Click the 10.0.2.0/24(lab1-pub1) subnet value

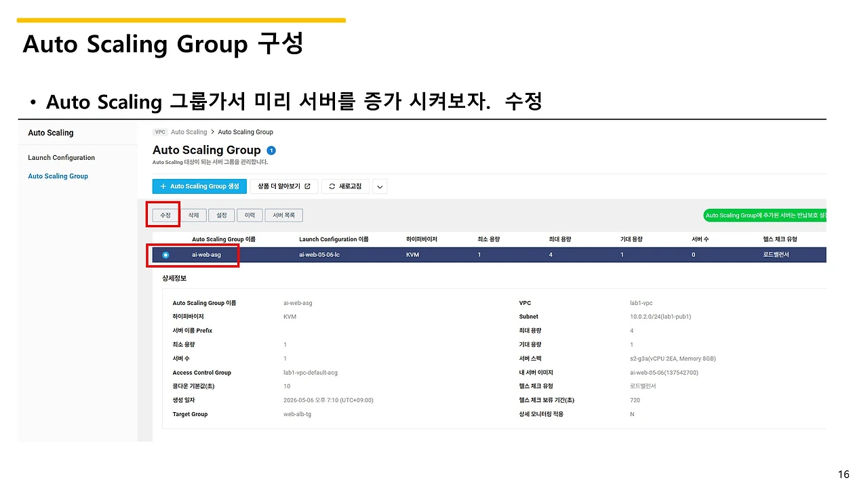[x=660, y=317]
